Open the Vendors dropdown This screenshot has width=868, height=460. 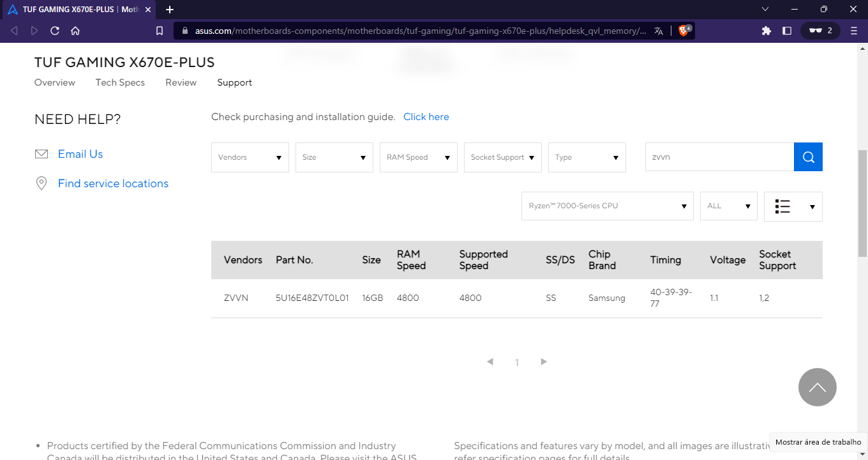[x=250, y=157]
